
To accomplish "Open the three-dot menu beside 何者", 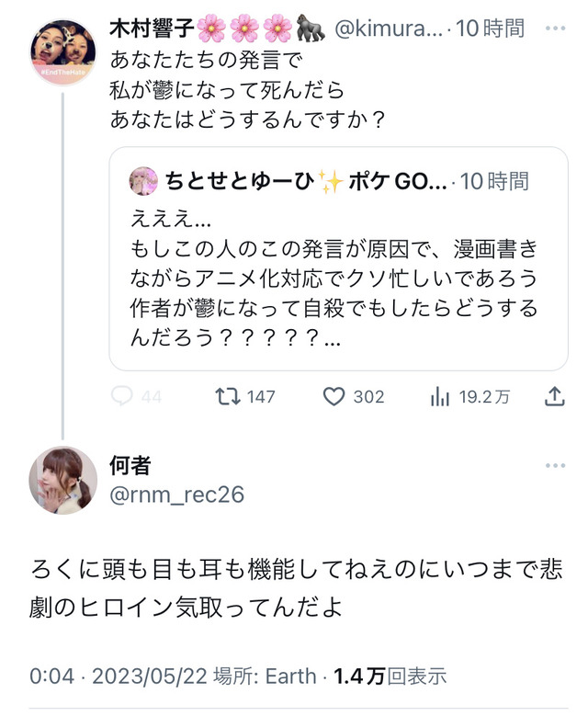I will point(555,465).
